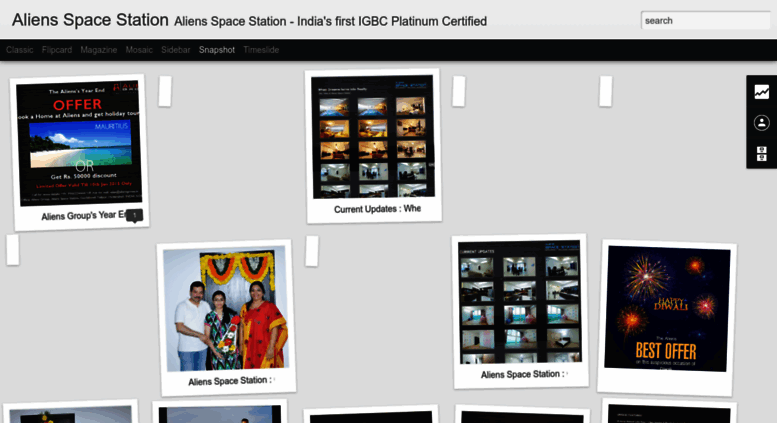Open the blog archive gadget icon
777x423 pixels.
click(x=761, y=154)
